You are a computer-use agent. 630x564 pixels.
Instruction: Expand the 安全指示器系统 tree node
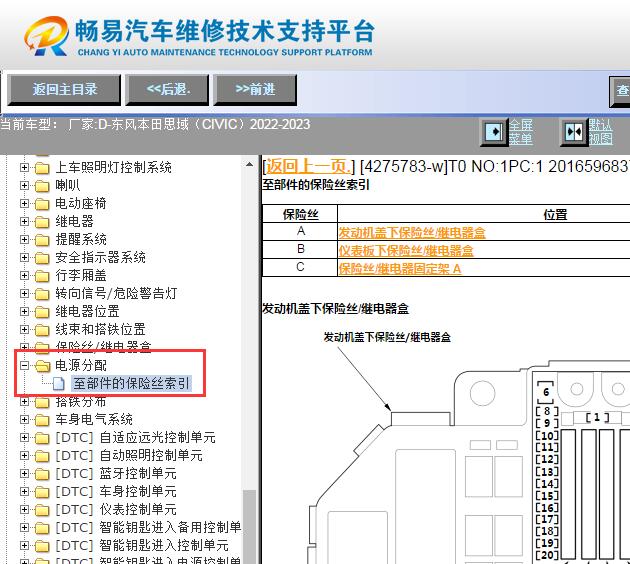(25, 257)
